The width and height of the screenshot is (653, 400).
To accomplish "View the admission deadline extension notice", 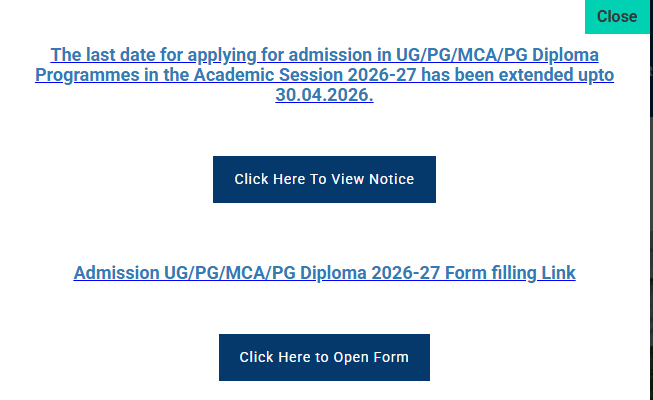I will (x=324, y=179).
